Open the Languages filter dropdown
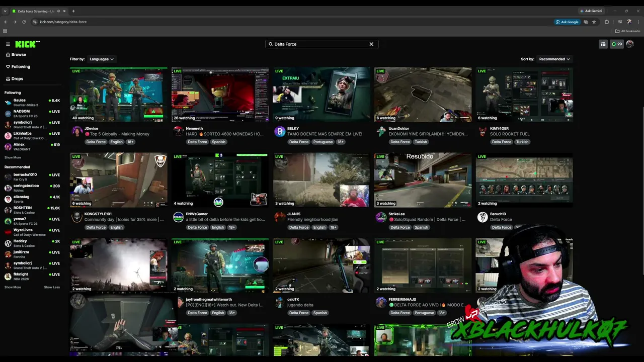The image size is (644, 362). coord(101,59)
